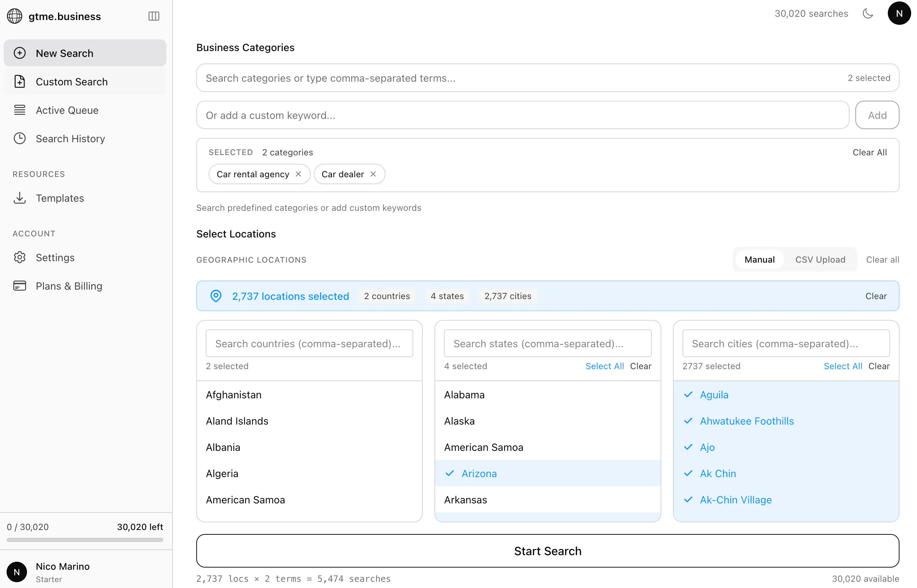Select All states

pyautogui.click(x=604, y=366)
